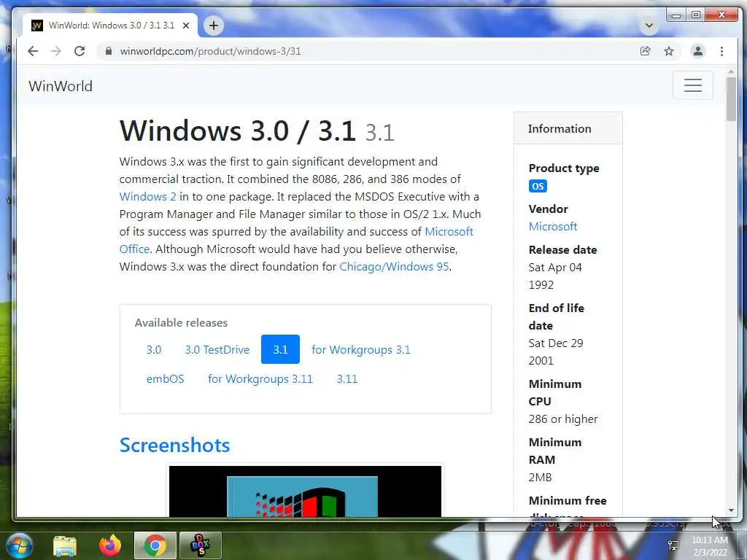Click the OS product type badge

tap(538, 186)
